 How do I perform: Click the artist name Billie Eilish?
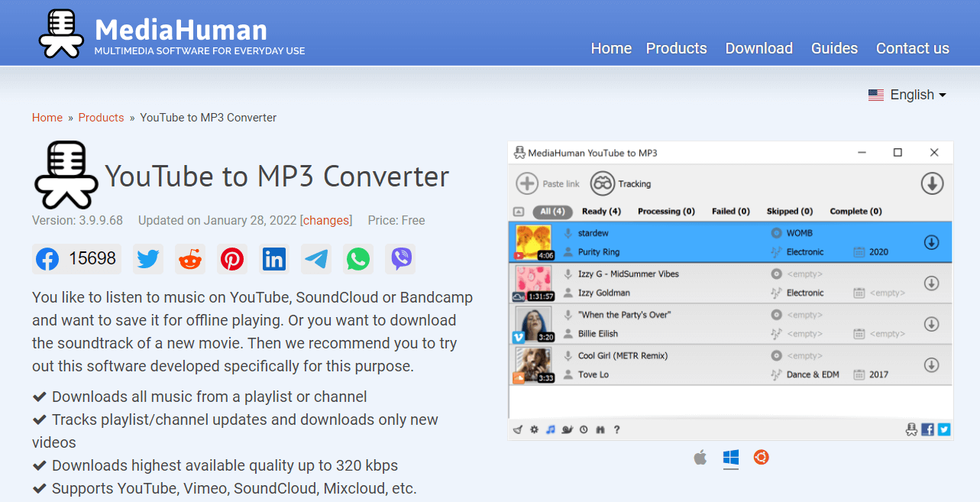pyautogui.click(x=598, y=334)
